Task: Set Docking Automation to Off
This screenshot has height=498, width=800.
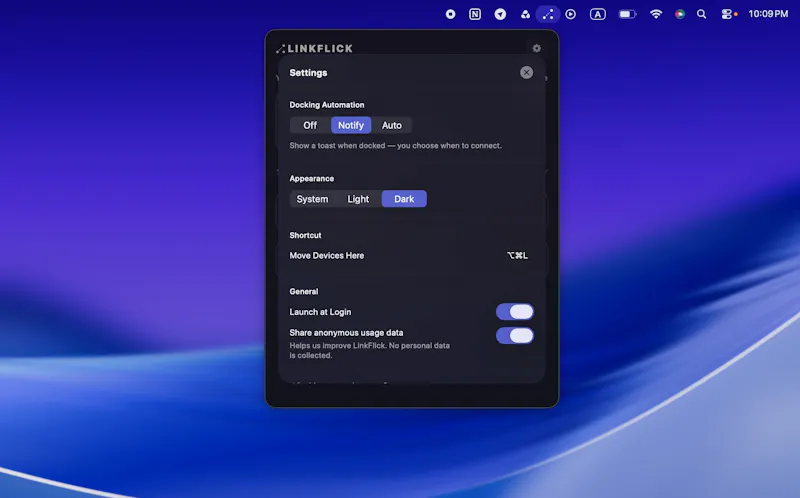Action: [x=310, y=125]
